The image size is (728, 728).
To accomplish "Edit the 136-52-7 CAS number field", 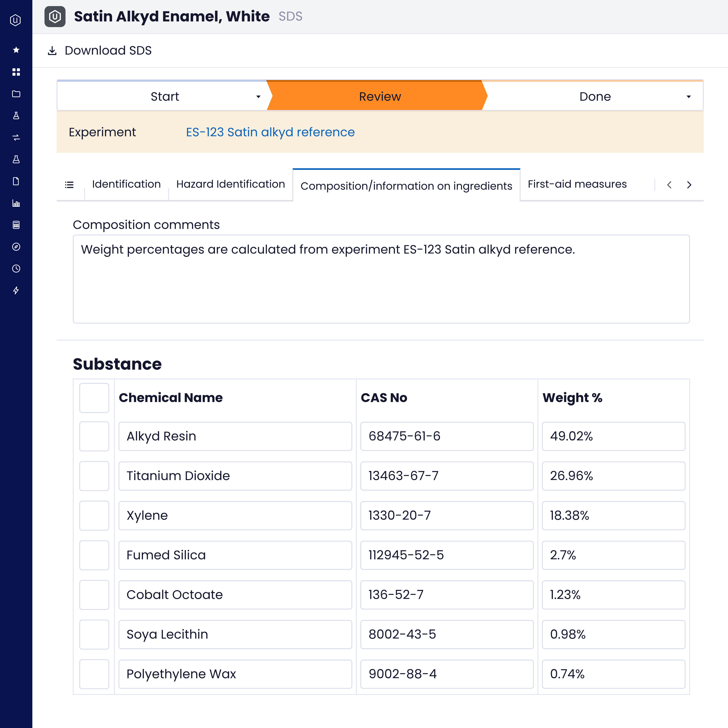I will pyautogui.click(x=447, y=595).
